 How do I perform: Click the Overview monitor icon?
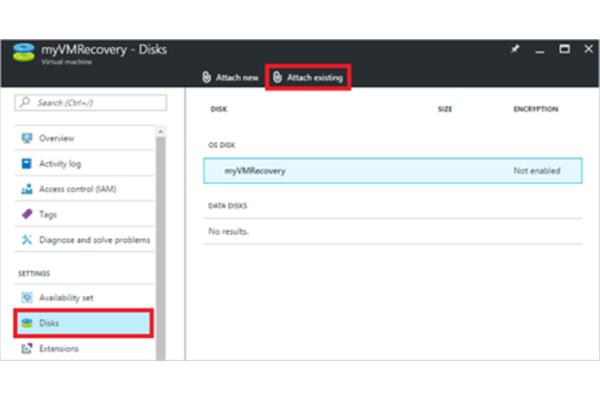pyautogui.click(x=27, y=138)
